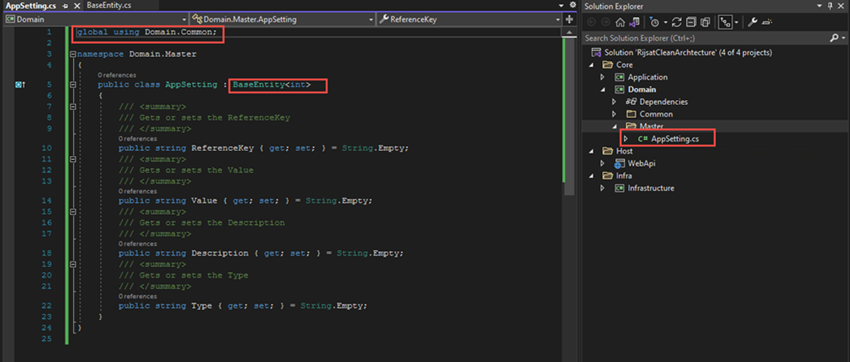Select the Dependencies item
Image resolution: width=850 pixels, height=362 pixels.
[656, 102]
